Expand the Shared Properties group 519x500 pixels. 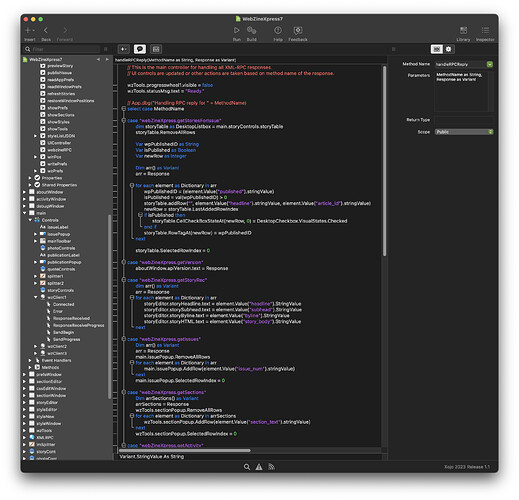click(30, 185)
